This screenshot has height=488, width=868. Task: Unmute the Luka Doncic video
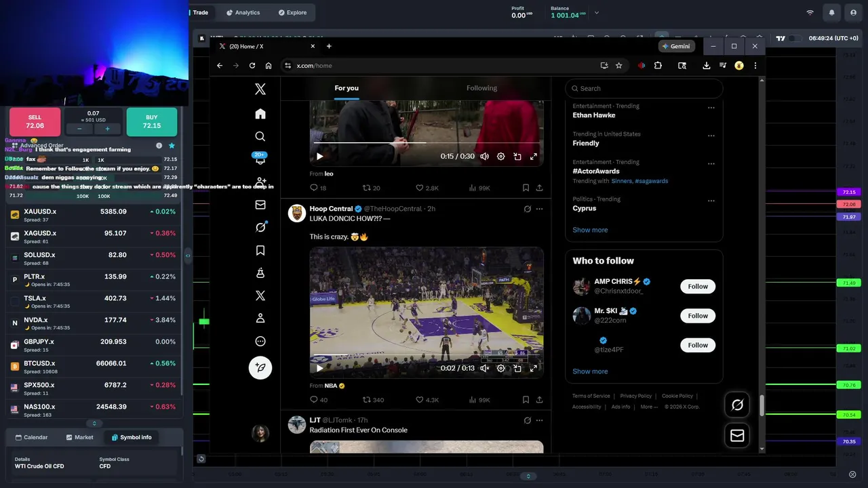(484, 368)
